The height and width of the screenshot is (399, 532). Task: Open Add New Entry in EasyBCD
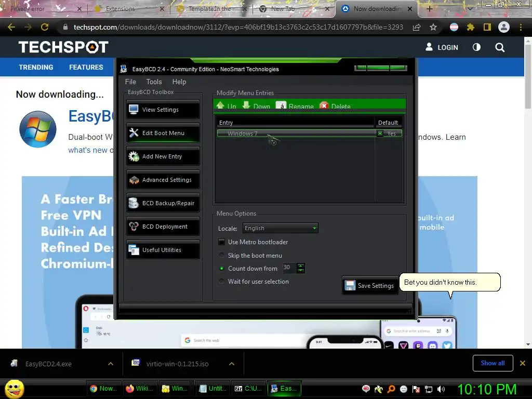(x=163, y=156)
